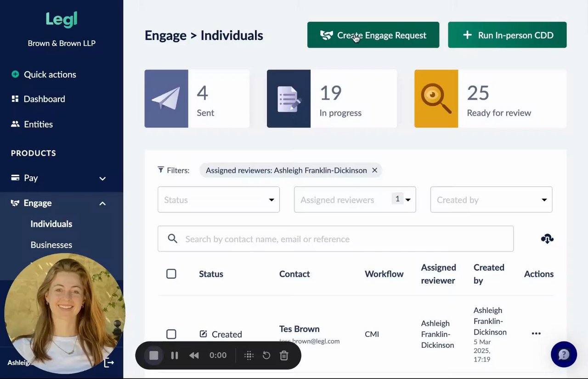Click the Assigned reviewers count badge 1
The image size is (588, 379).
point(397,199)
